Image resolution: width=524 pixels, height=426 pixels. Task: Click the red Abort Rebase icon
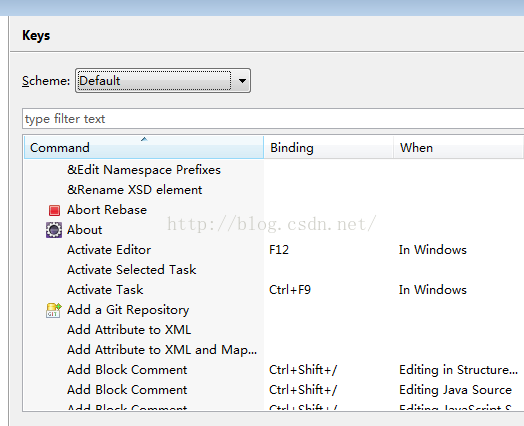[x=54, y=210]
